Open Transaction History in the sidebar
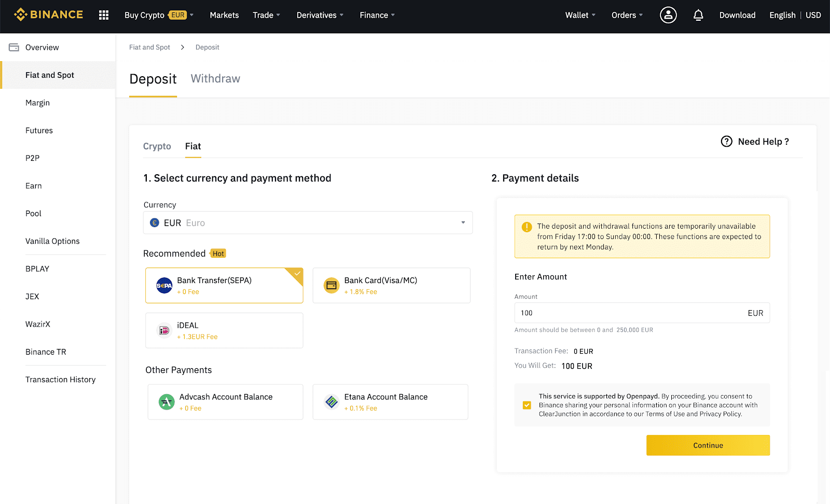Viewport: 830px width, 504px height. (61, 380)
